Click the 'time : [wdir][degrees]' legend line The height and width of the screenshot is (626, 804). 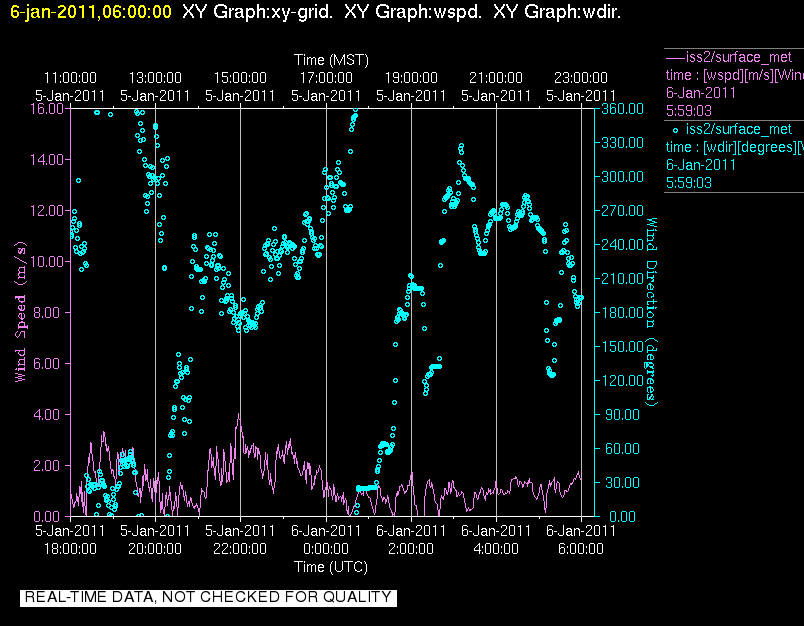pos(734,148)
